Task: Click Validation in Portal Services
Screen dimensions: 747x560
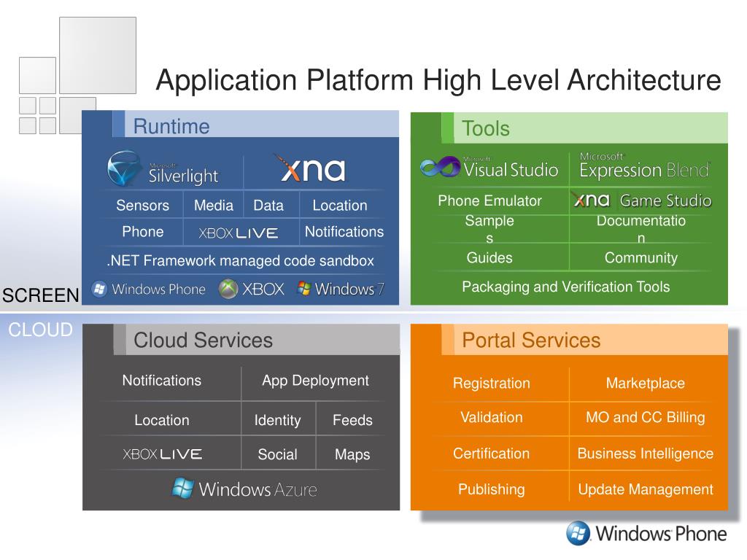Action: [x=491, y=417]
